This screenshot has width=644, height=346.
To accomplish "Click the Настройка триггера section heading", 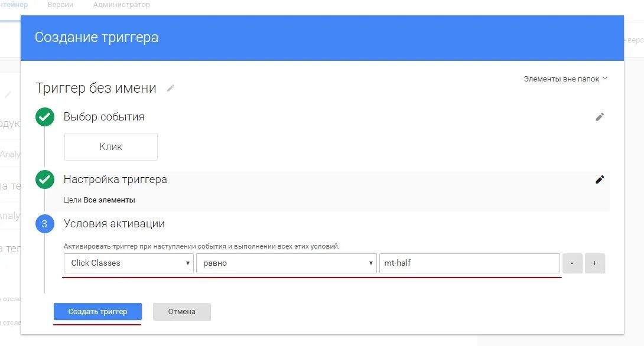I will click(x=115, y=179).
